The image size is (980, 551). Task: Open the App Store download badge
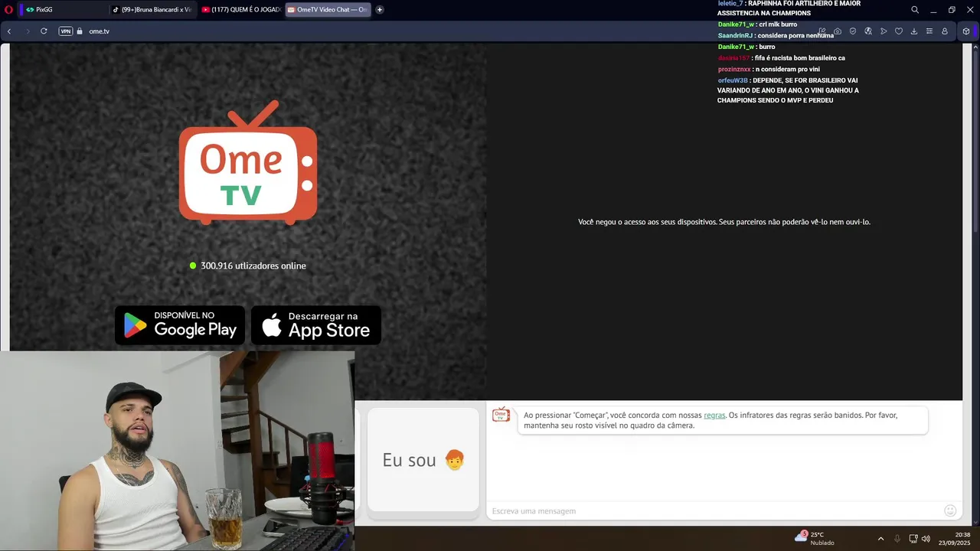pos(316,325)
